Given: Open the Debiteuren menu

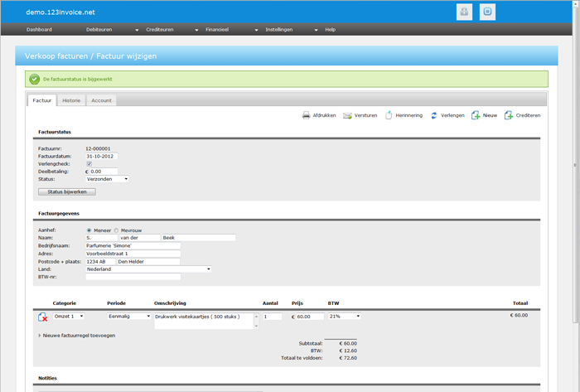Looking at the screenshot, I should 99,29.
